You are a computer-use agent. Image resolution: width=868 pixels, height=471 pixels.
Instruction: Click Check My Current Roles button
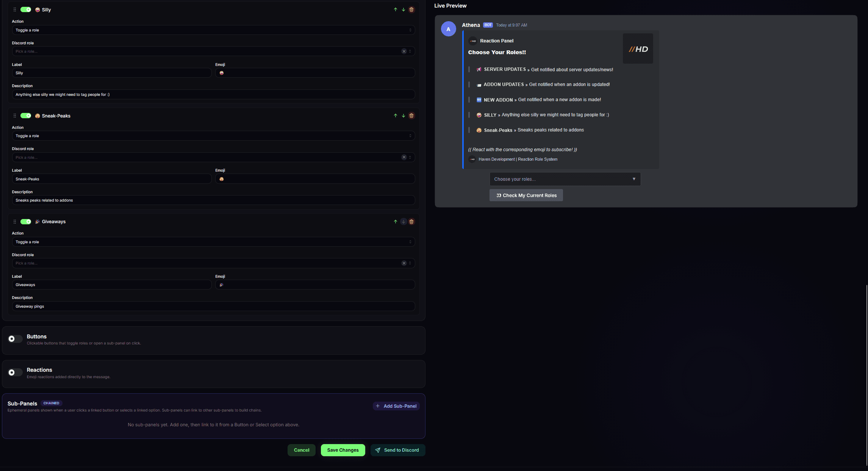click(x=526, y=195)
